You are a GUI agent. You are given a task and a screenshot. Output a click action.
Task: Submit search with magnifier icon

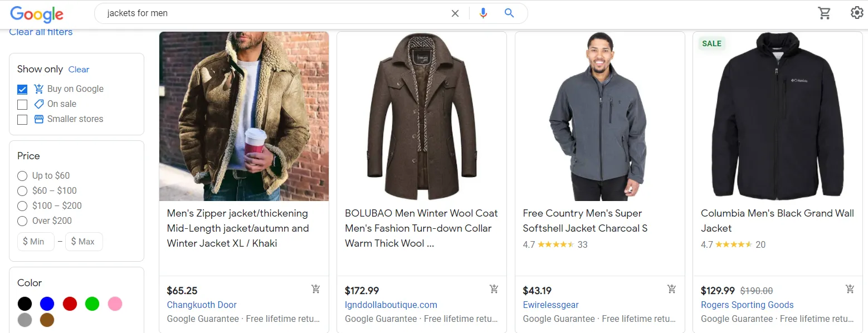click(x=509, y=13)
